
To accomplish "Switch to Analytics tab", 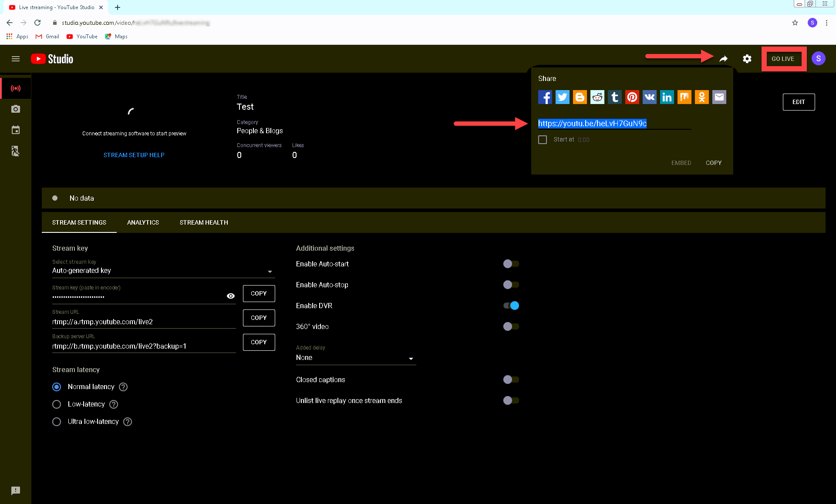I will pos(143,222).
